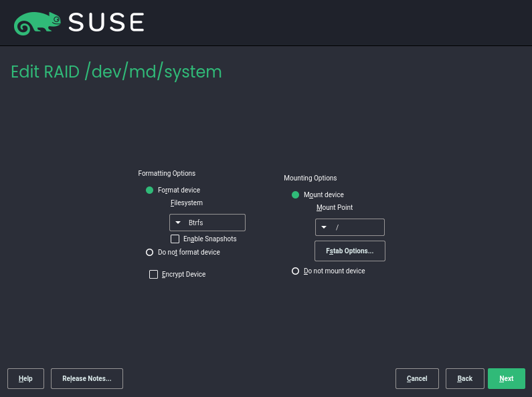The height and width of the screenshot is (397, 532).
Task: Select the Mount device radio button
Action: [x=296, y=195]
